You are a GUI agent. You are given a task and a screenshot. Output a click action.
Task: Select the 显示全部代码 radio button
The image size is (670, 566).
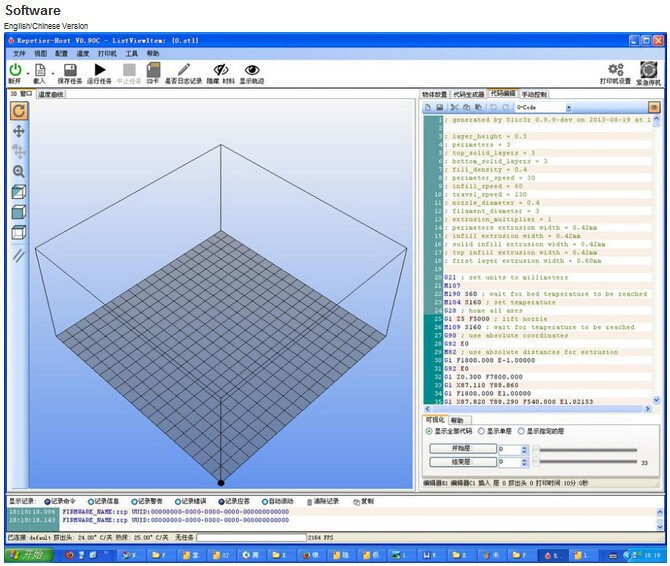pyautogui.click(x=429, y=432)
